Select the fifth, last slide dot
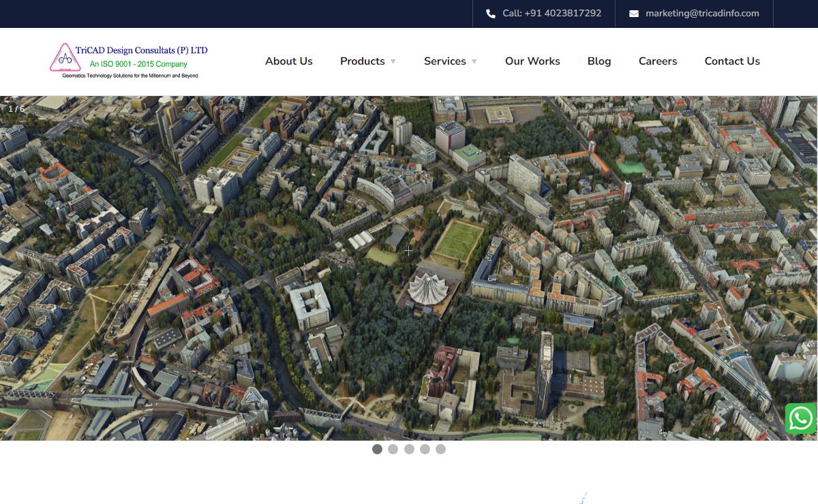The height and width of the screenshot is (504, 818). click(x=441, y=449)
